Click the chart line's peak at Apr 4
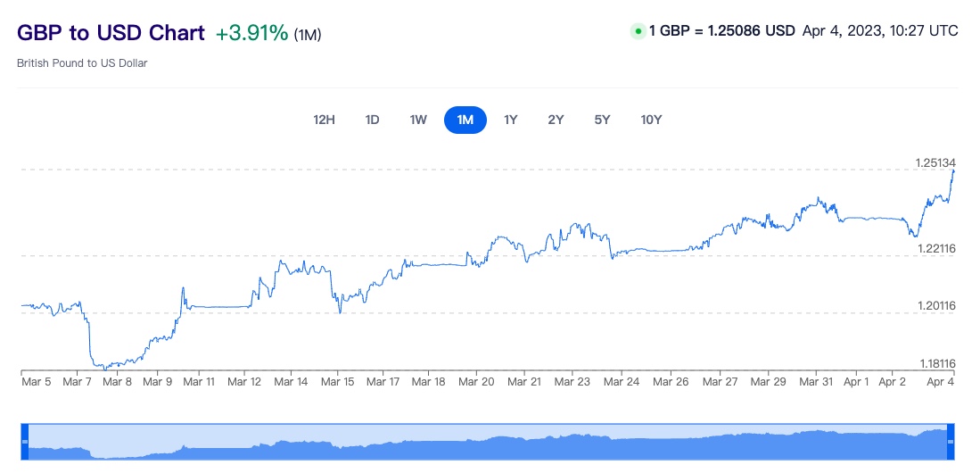Screen dimensions: 980x473 [953, 170]
